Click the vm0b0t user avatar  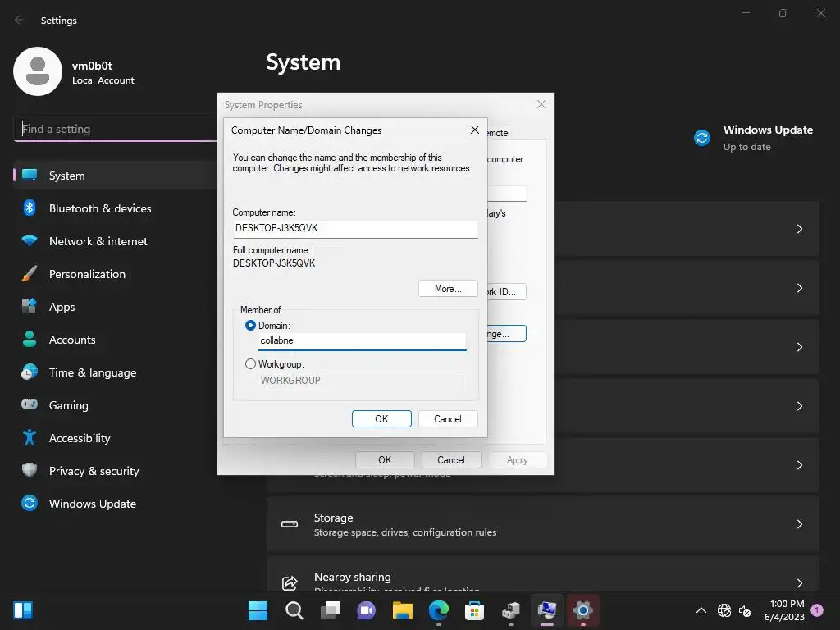click(x=38, y=71)
